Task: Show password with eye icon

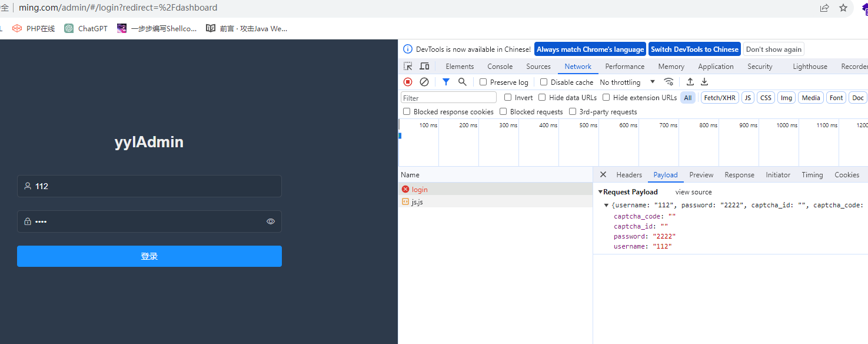Action: 271,221
